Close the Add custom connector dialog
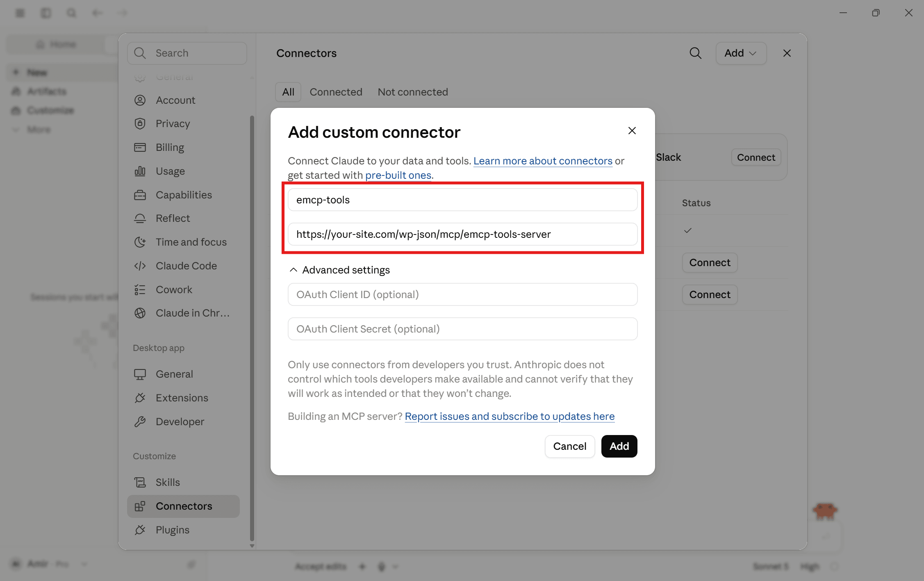Image resolution: width=924 pixels, height=581 pixels. 632,130
